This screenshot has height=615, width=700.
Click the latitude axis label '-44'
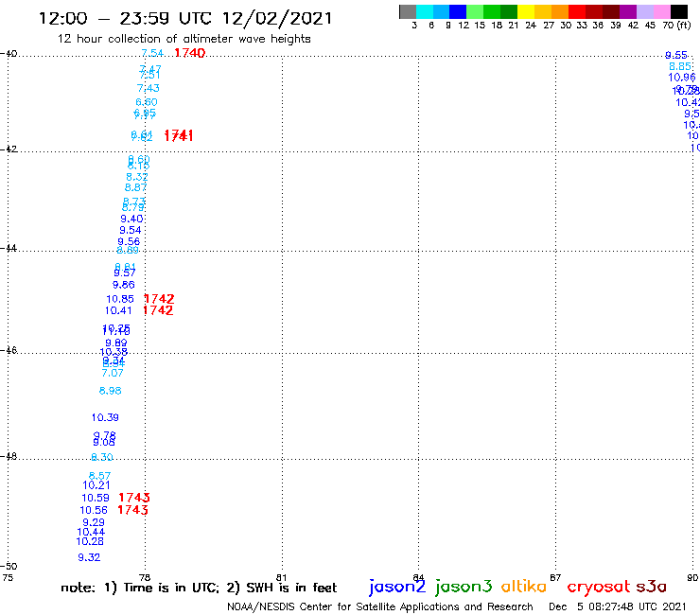(9, 248)
